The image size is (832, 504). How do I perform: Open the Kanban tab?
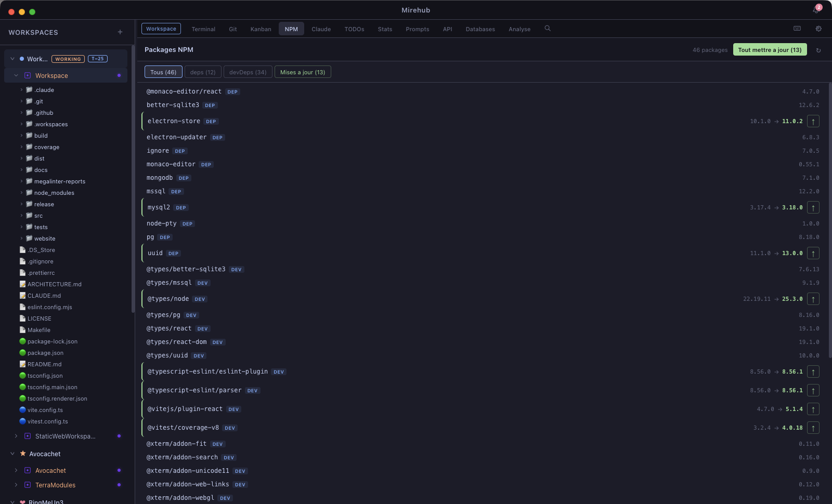coord(261,29)
